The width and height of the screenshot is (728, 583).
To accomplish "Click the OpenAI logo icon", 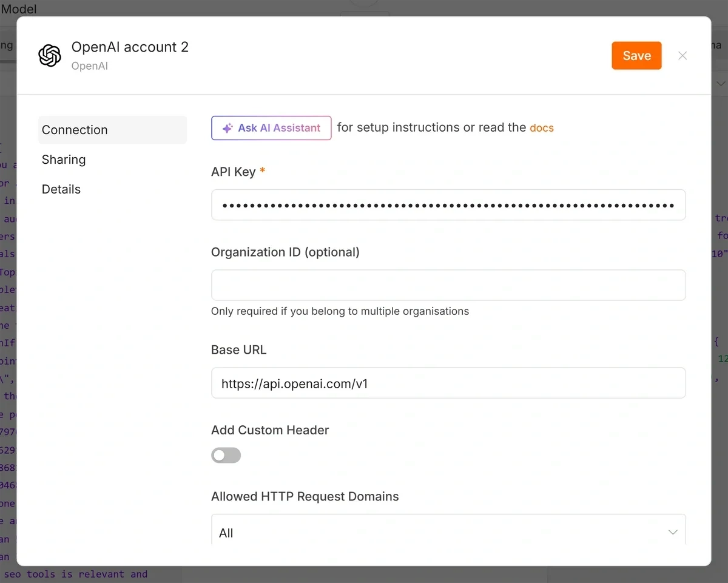I will tap(50, 56).
